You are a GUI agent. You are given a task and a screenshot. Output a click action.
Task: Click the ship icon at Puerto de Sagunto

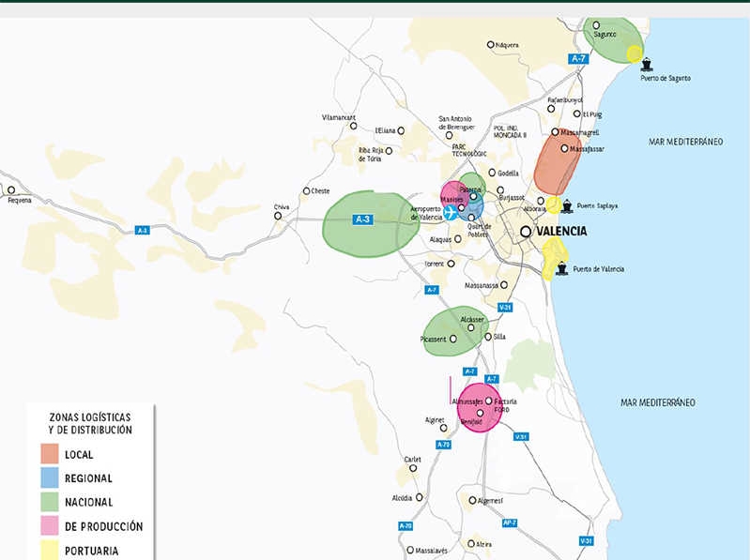647,65
